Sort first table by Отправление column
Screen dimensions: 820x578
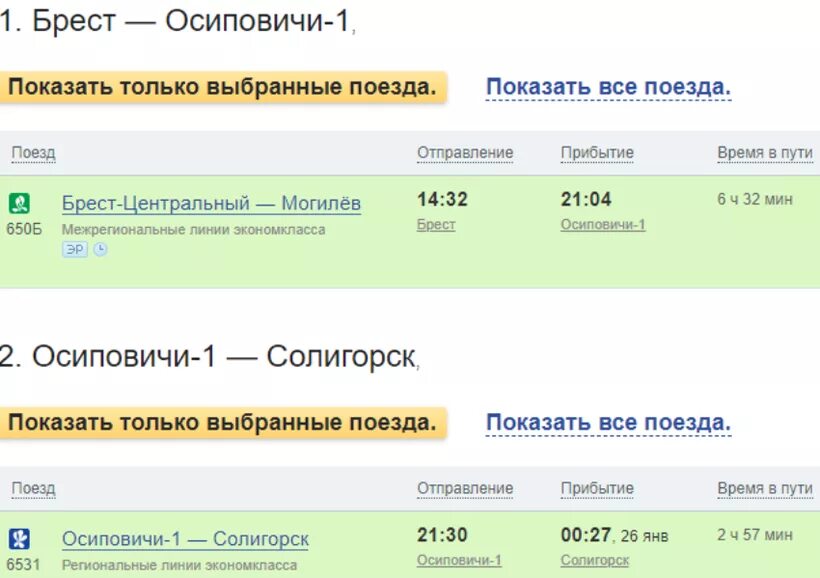click(x=465, y=153)
